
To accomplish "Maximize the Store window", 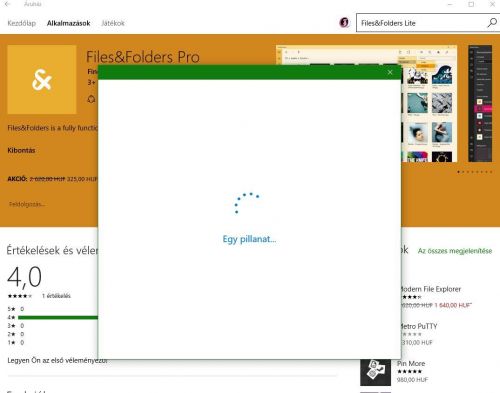I will (x=471, y=4).
